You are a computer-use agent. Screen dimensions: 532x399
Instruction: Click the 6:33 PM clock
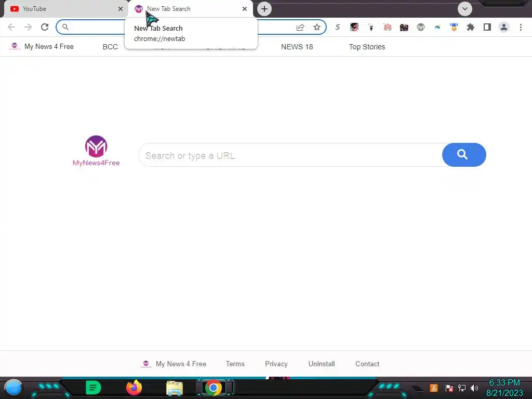tap(504, 383)
